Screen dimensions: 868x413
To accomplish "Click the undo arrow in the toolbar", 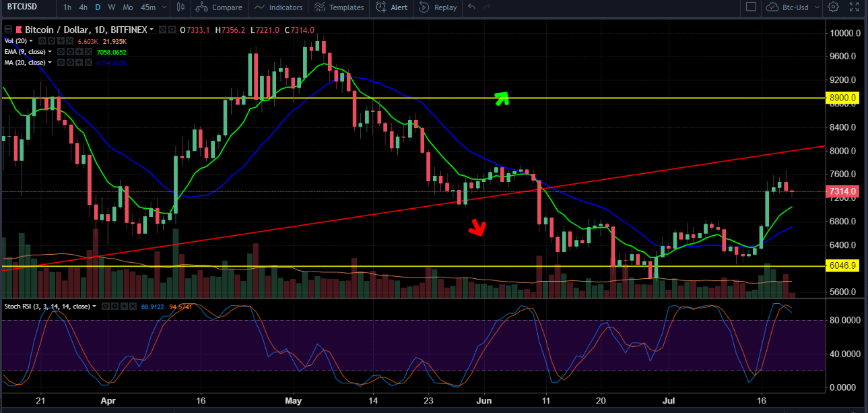I will tap(471, 7).
